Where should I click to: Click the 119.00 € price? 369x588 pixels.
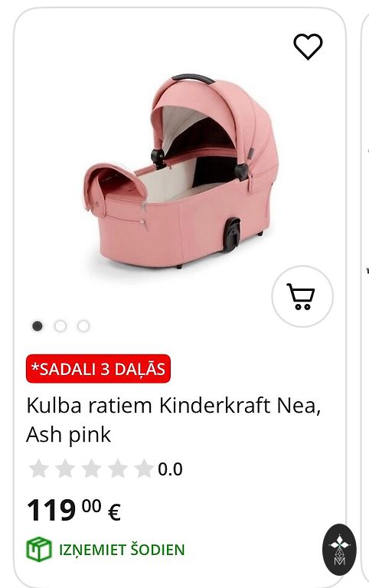(x=73, y=510)
